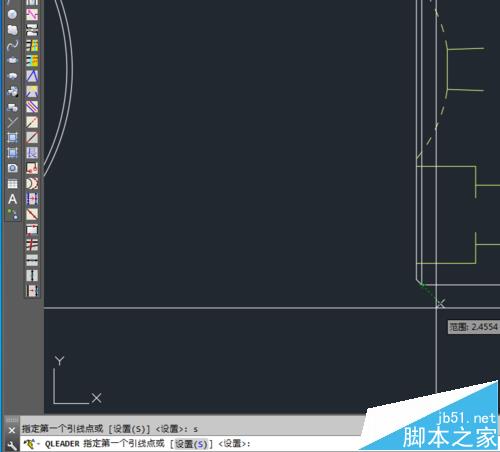Click the red curved arrow icon with black corner
The height and width of the screenshot is (452, 500).
click(x=32, y=168)
